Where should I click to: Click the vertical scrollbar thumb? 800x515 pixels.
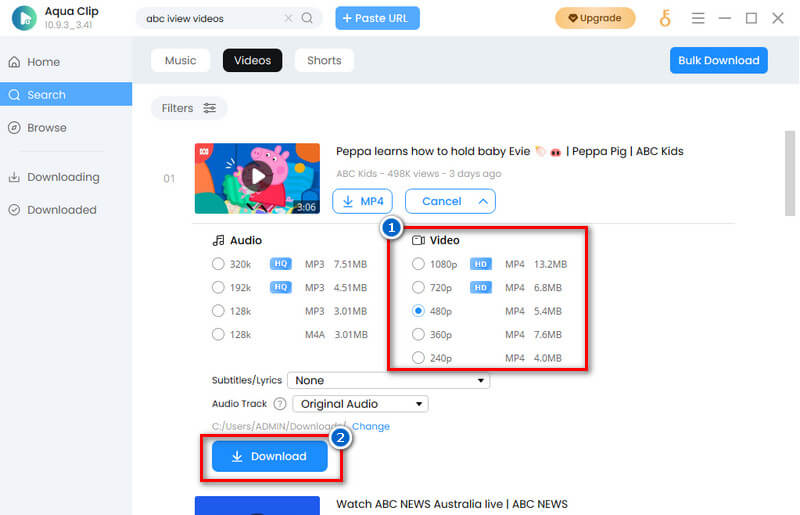(x=790, y=174)
